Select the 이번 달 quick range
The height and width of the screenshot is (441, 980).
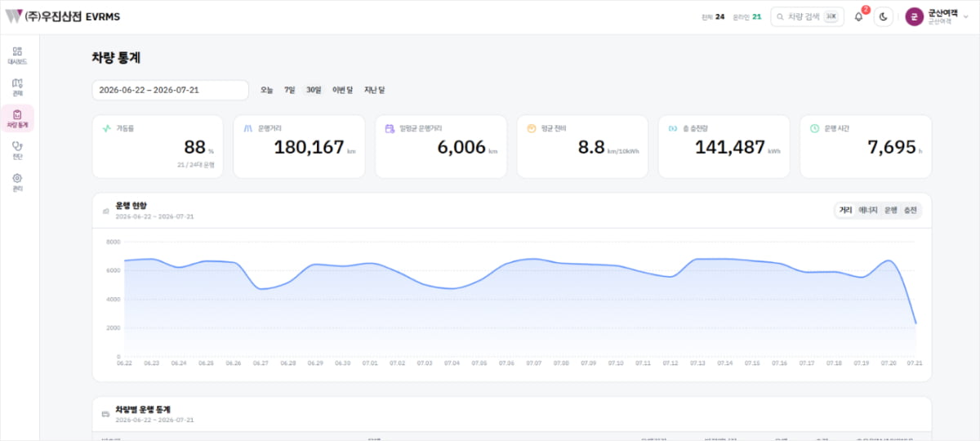tap(342, 90)
